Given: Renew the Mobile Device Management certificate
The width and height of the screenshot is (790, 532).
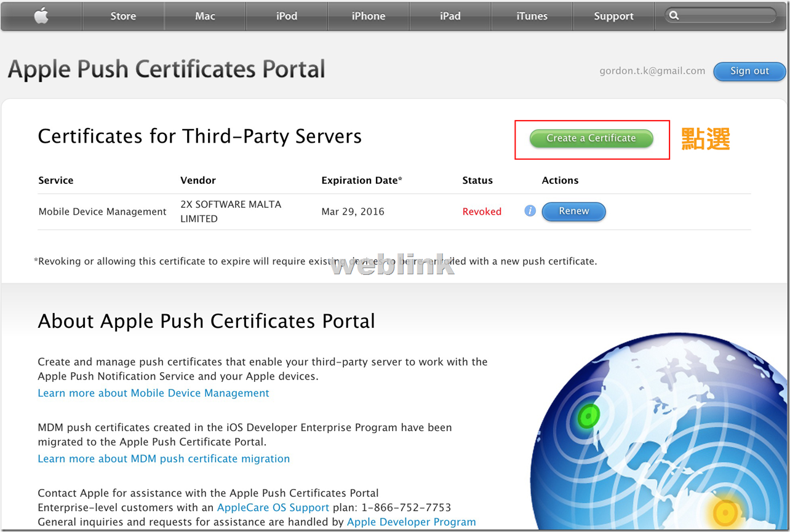Looking at the screenshot, I should coord(573,211).
